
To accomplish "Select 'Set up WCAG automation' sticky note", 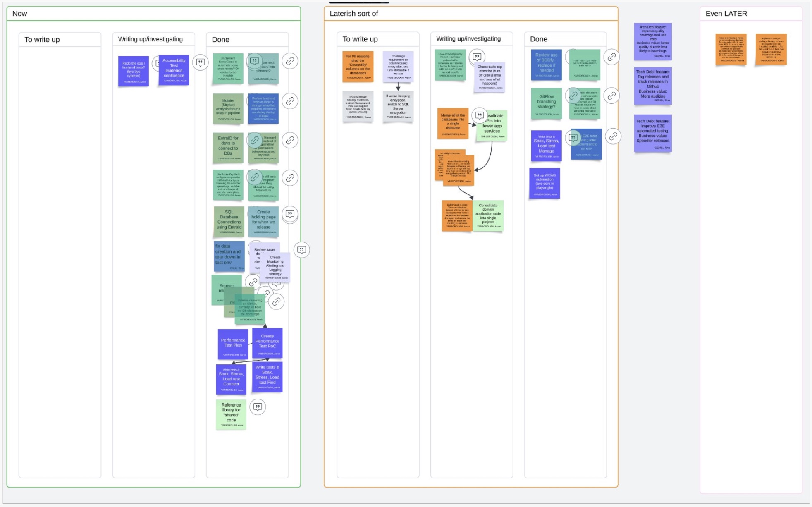I will [x=545, y=183].
